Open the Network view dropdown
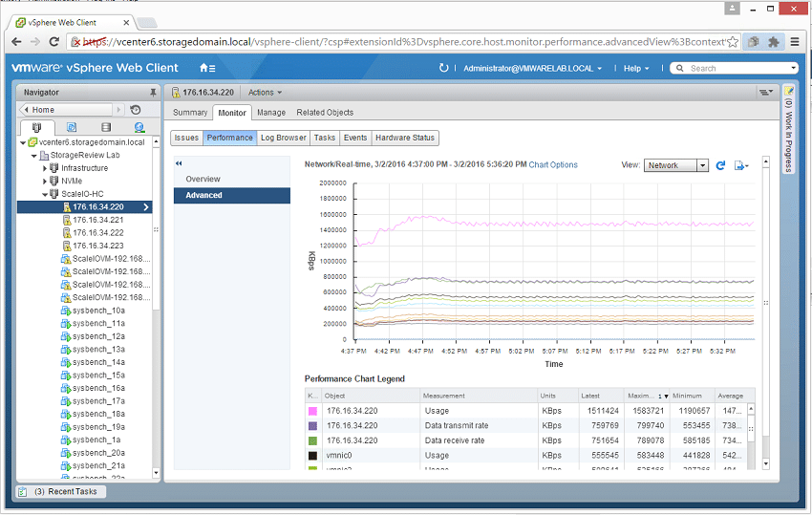Screen dimensions: 812x515 click(702, 165)
